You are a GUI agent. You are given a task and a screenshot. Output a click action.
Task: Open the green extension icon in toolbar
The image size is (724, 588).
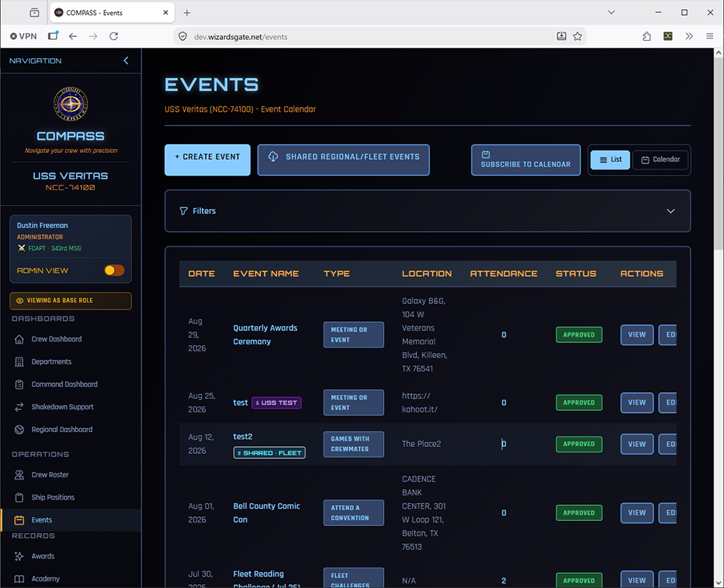(668, 36)
